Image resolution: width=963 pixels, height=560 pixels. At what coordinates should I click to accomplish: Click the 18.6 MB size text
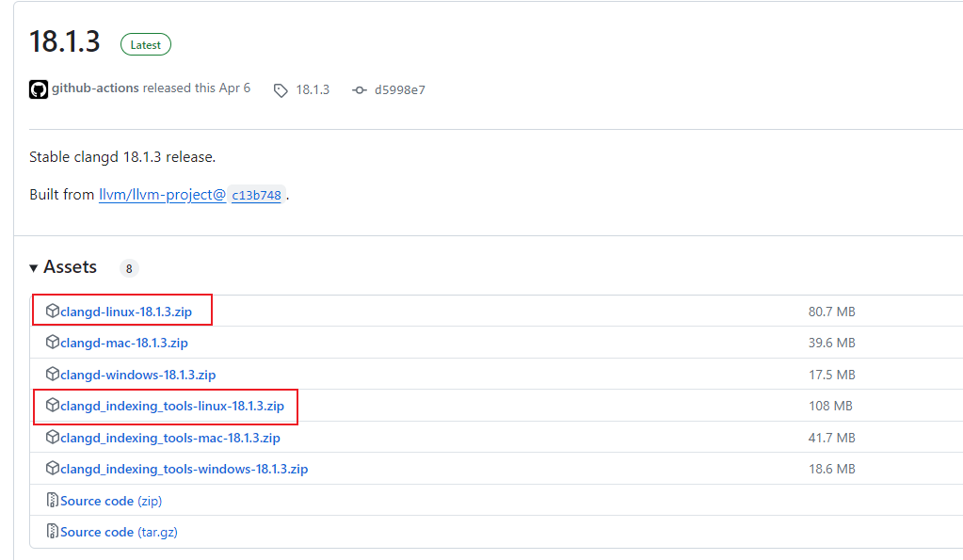click(831, 470)
